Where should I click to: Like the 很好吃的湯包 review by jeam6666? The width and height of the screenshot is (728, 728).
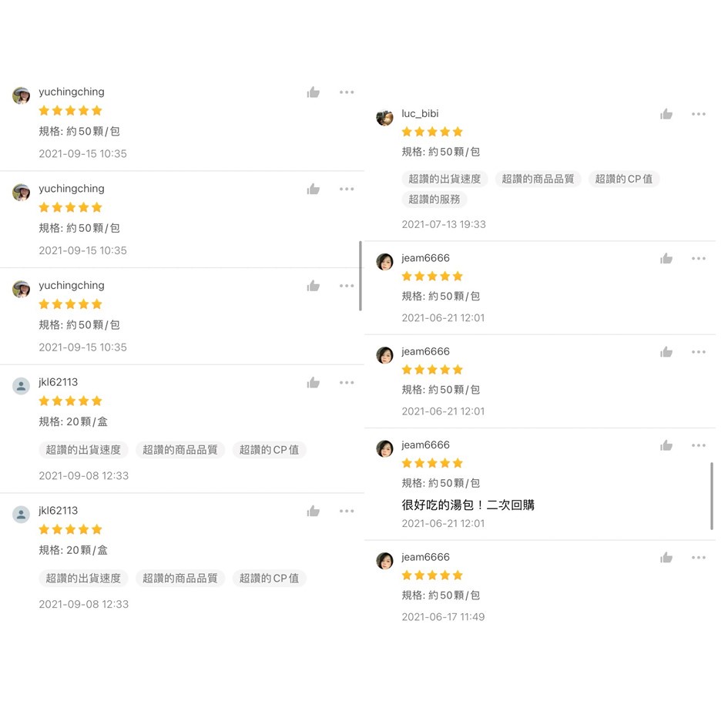tap(666, 445)
